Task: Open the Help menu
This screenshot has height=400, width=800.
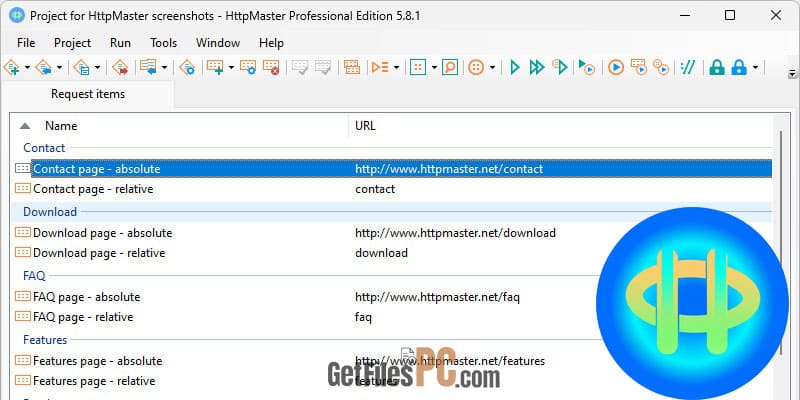Action: click(271, 43)
